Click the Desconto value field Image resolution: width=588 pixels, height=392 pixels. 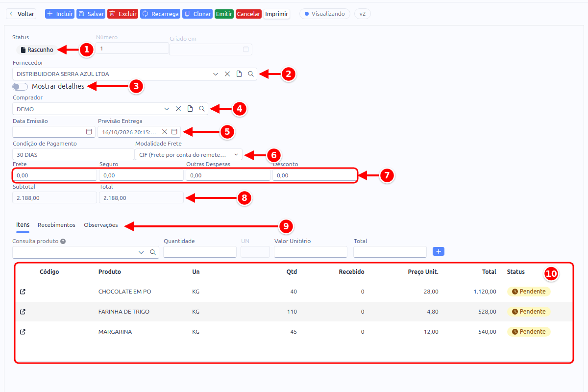tap(315, 175)
